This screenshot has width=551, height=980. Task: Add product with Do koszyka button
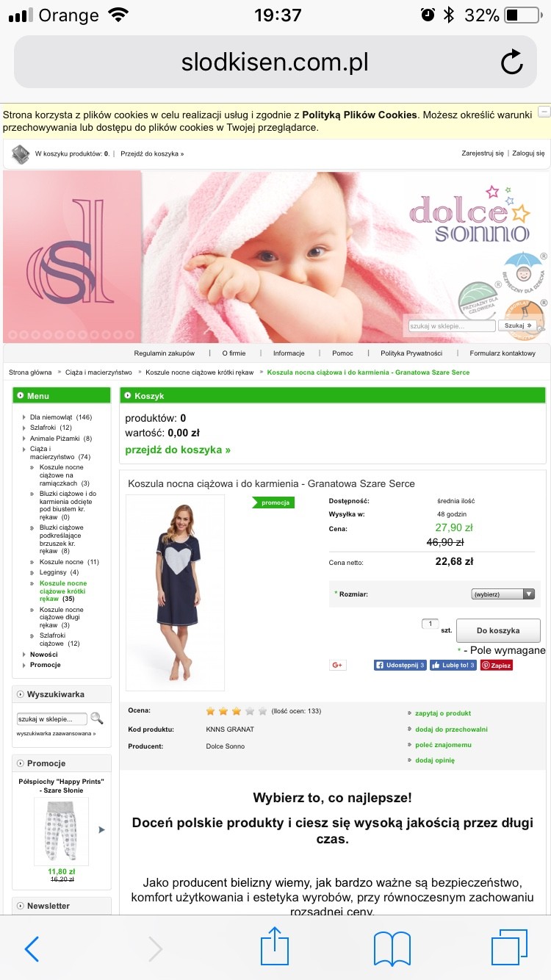coord(498,630)
